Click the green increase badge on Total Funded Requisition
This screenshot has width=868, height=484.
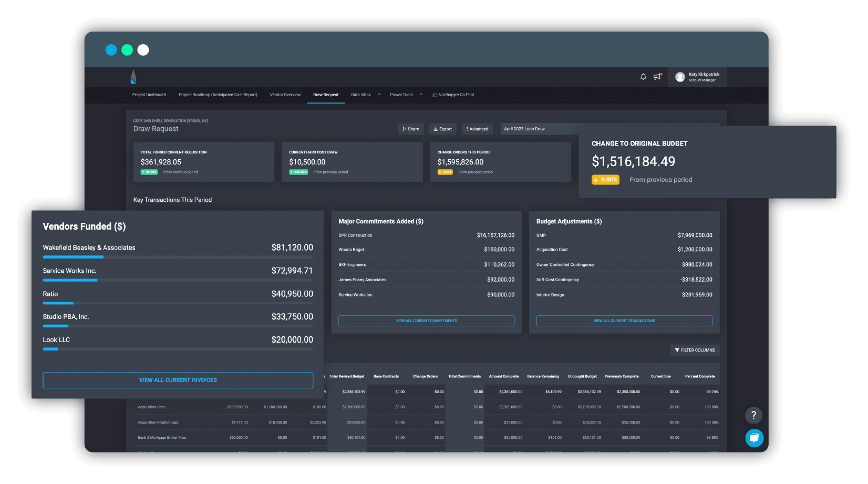click(x=149, y=172)
